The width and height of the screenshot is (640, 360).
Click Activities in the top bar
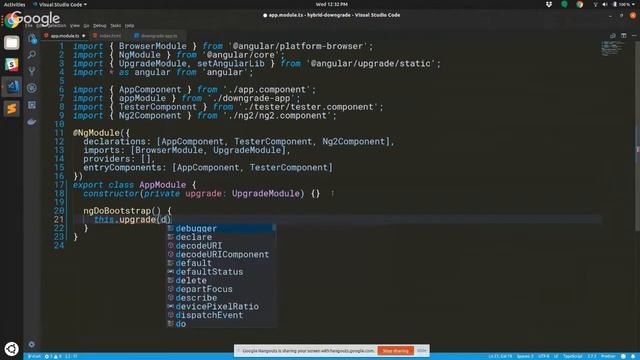14,4
